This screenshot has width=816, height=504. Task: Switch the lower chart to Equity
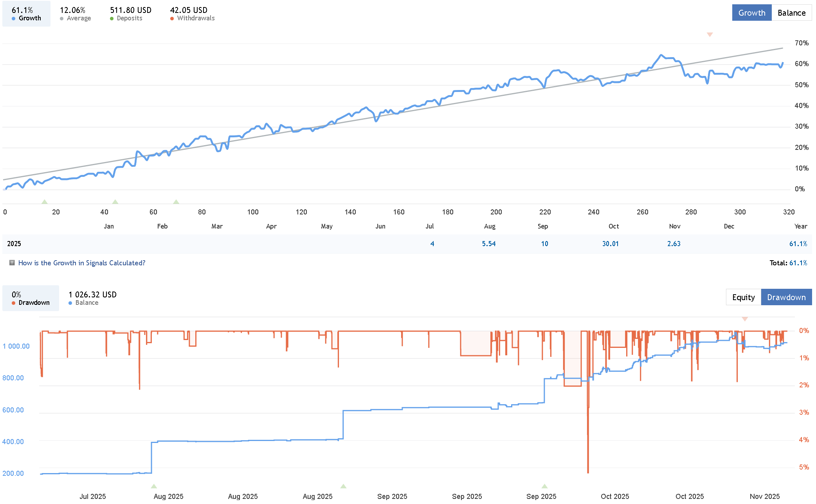743,297
